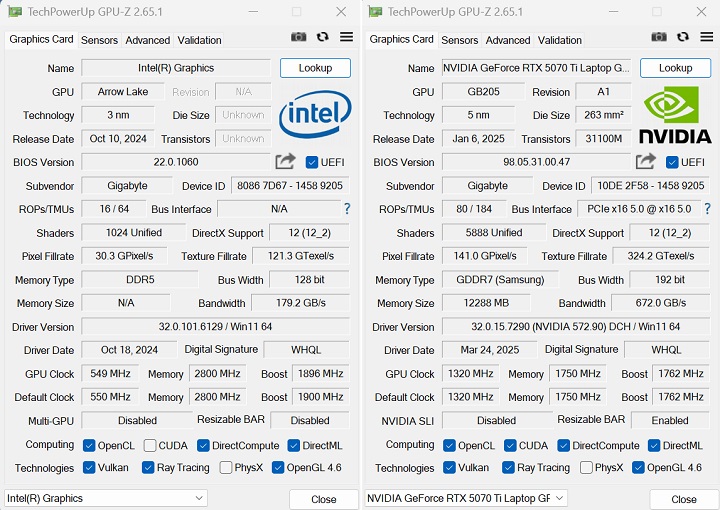Switch to Validation tab in Intel window

[199, 40]
